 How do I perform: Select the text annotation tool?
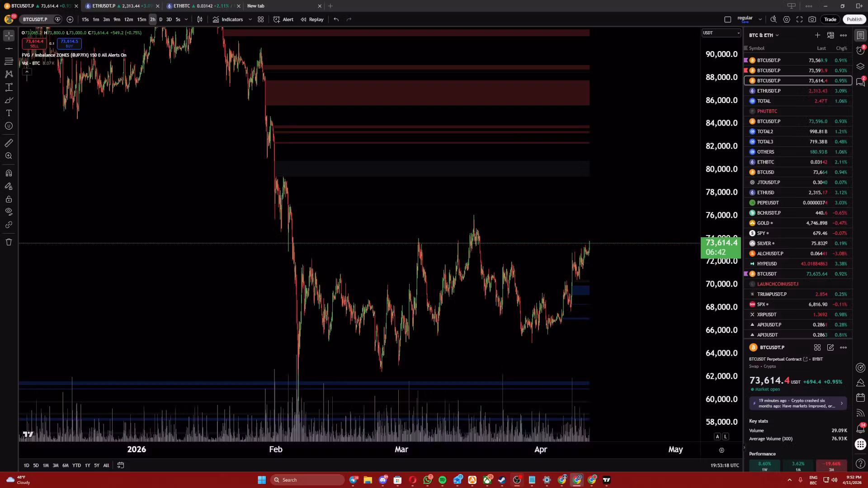(x=9, y=113)
